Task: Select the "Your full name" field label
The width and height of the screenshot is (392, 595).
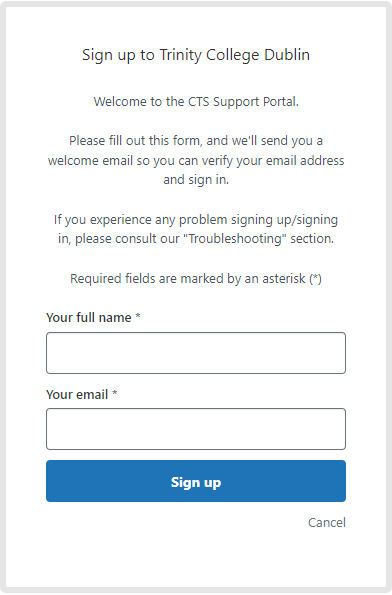Action: pyautogui.click(x=89, y=318)
